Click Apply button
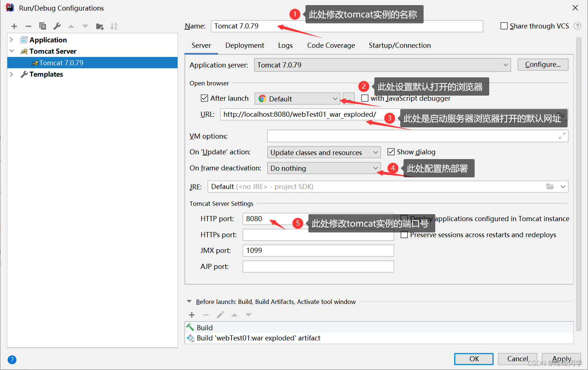Image resolution: width=588 pixels, height=370 pixels. [x=561, y=359]
